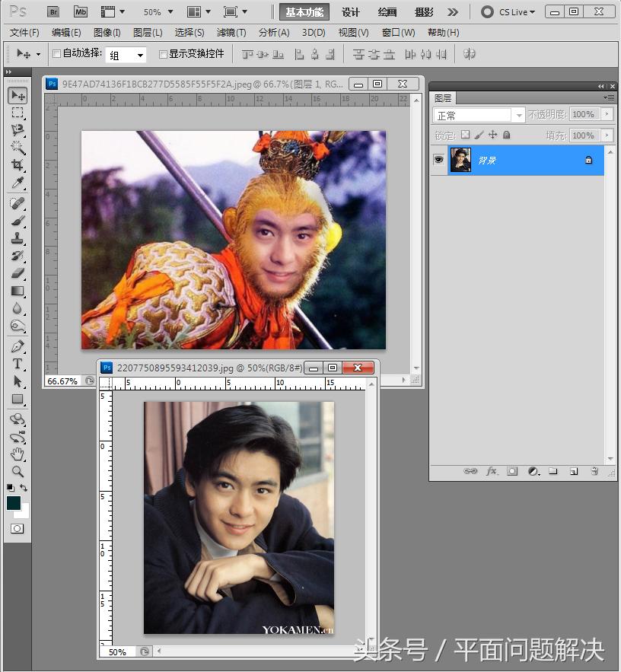Open the CS Live button
621x672 pixels.
[508, 12]
